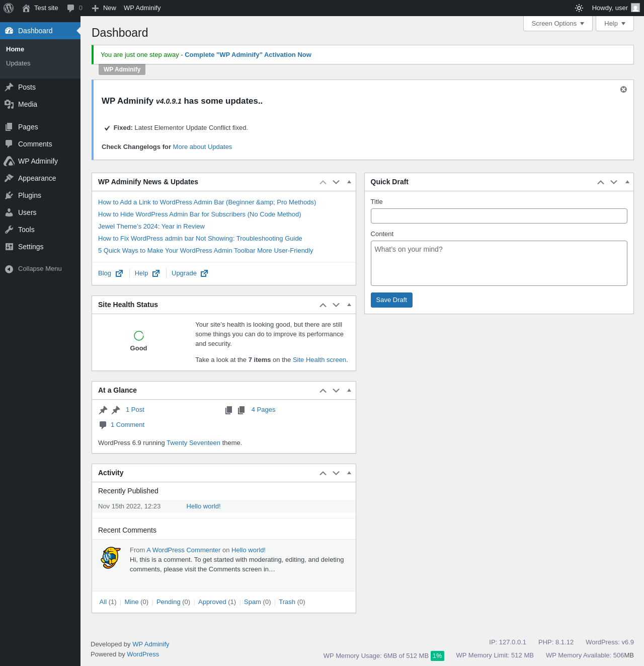Open the New menu in admin bar
This screenshot has width=644, height=666.
pyautogui.click(x=104, y=8)
